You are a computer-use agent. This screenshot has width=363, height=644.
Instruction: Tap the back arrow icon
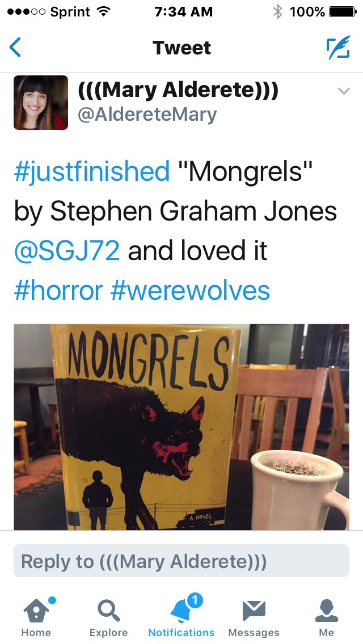pos(15,47)
